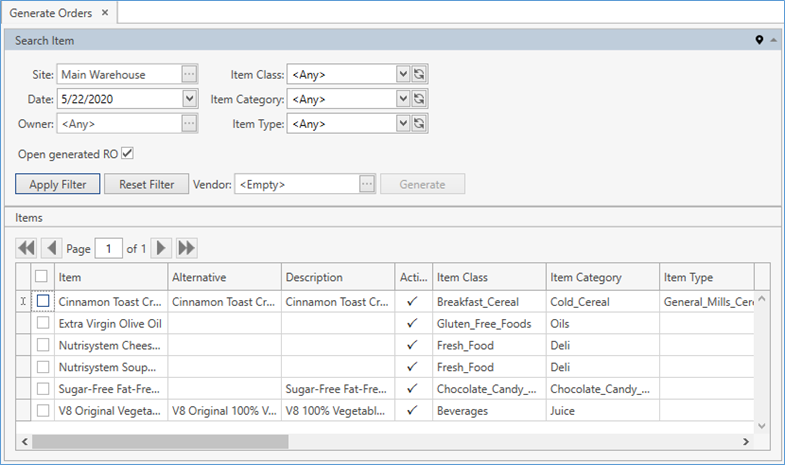This screenshot has height=465, width=785.
Task: Expand the Item Type dropdown
Action: [403, 124]
